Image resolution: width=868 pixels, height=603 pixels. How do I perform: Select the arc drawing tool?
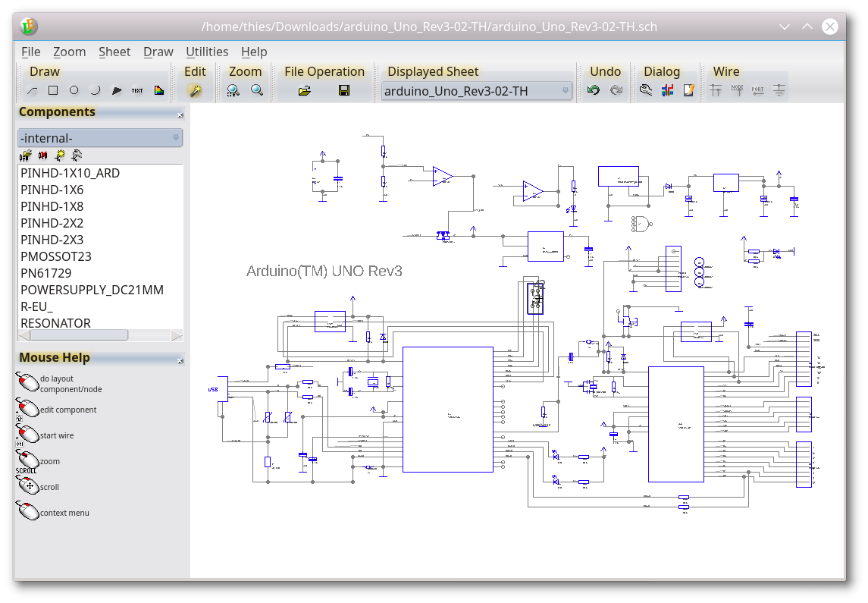pos(96,90)
